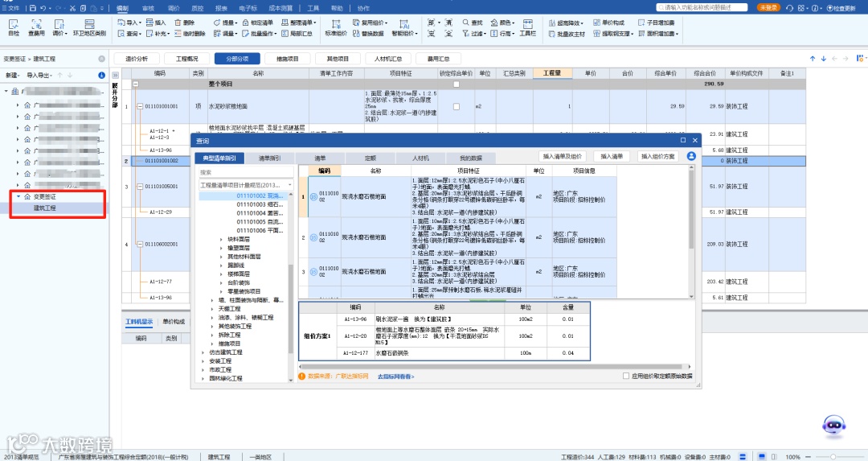Click 批量改主材 batch material icon

click(567, 34)
